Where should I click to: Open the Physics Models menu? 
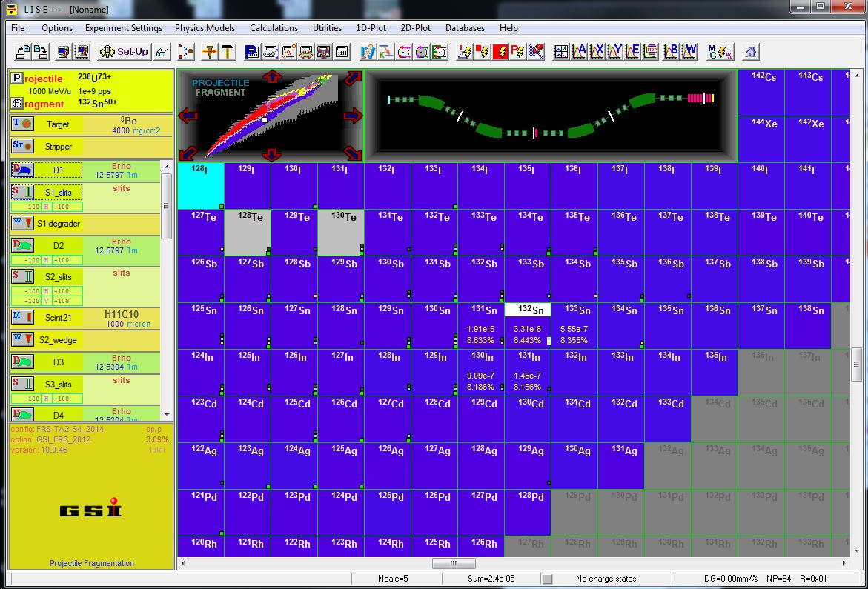tap(205, 28)
